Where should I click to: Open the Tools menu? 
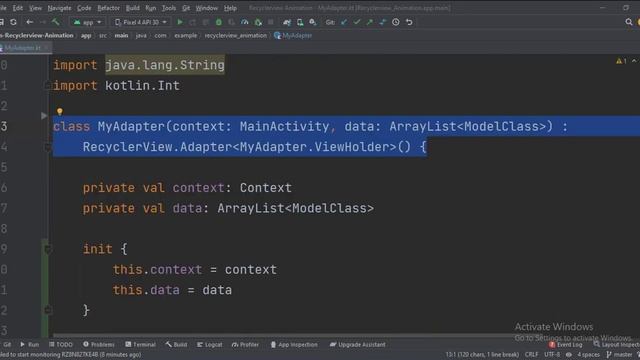(169, 8)
